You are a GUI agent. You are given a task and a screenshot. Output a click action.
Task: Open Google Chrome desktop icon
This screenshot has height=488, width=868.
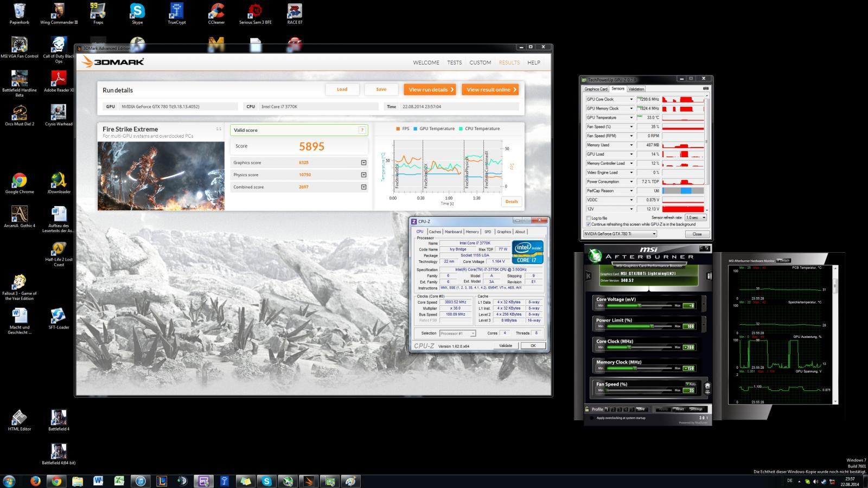20,183
